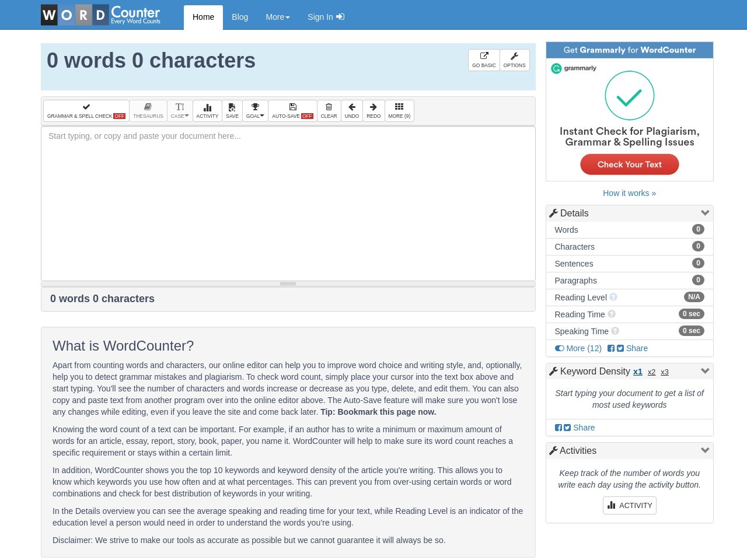Click into the document text area
The image size is (747, 560).
(288, 204)
